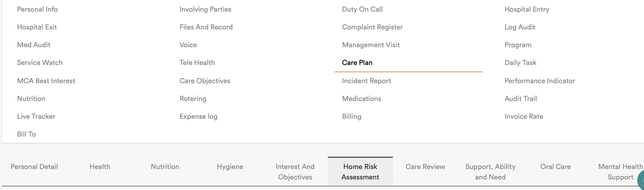Open the Personal Info menu item
This screenshot has width=644, height=190.
(37, 9)
